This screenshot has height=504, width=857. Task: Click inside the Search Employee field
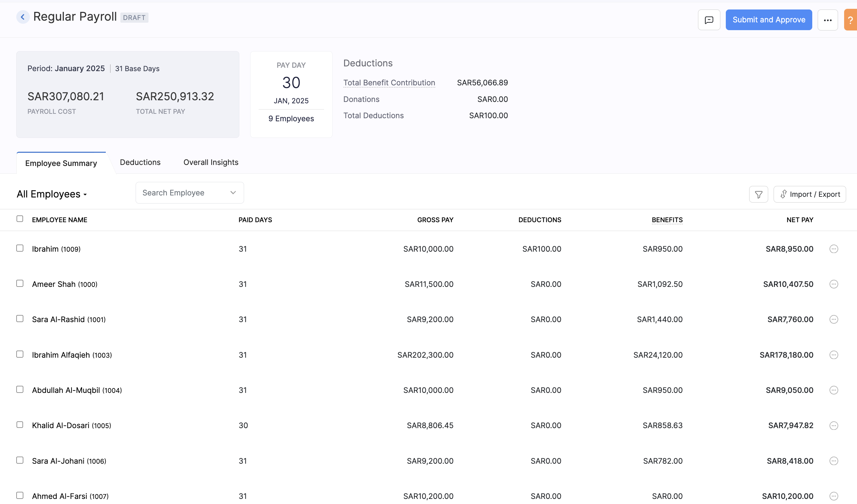tap(180, 192)
